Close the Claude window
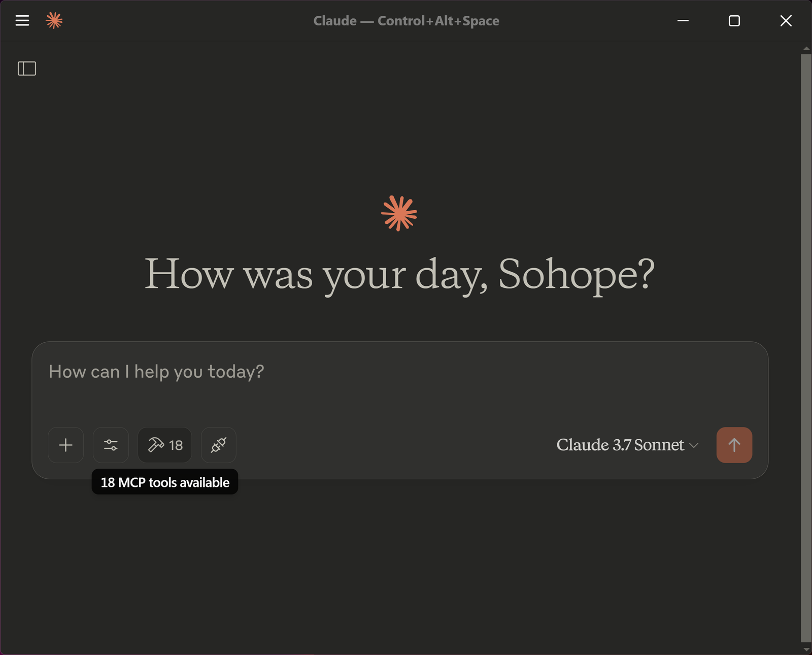Screen dimensions: 812x655 point(786,21)
